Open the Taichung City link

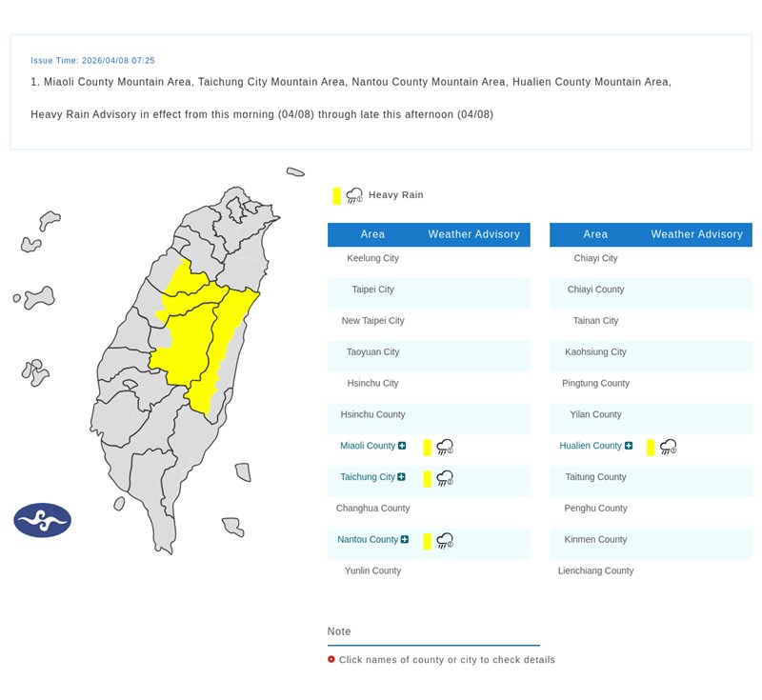[367, 477]
